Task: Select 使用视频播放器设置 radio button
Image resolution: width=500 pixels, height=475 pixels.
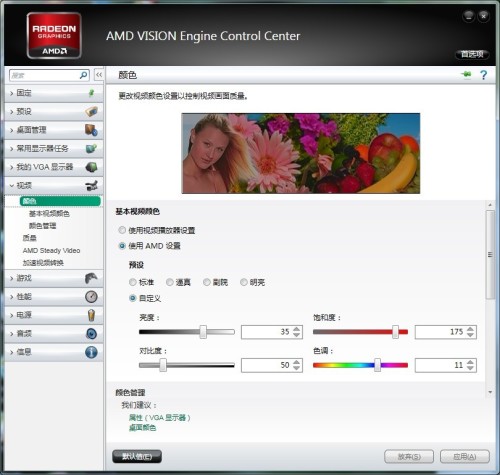Action: (x=122, y=230)
